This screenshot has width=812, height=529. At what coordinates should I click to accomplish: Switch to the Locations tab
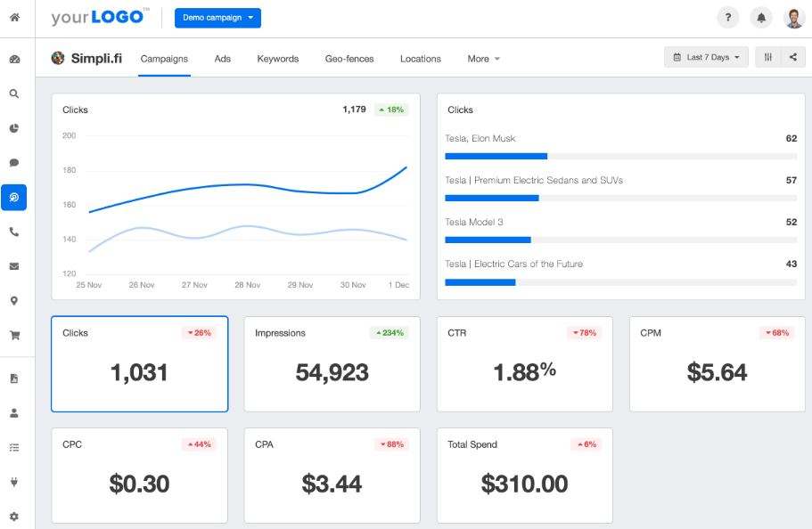pyautogui.click(x=421, y=59)
